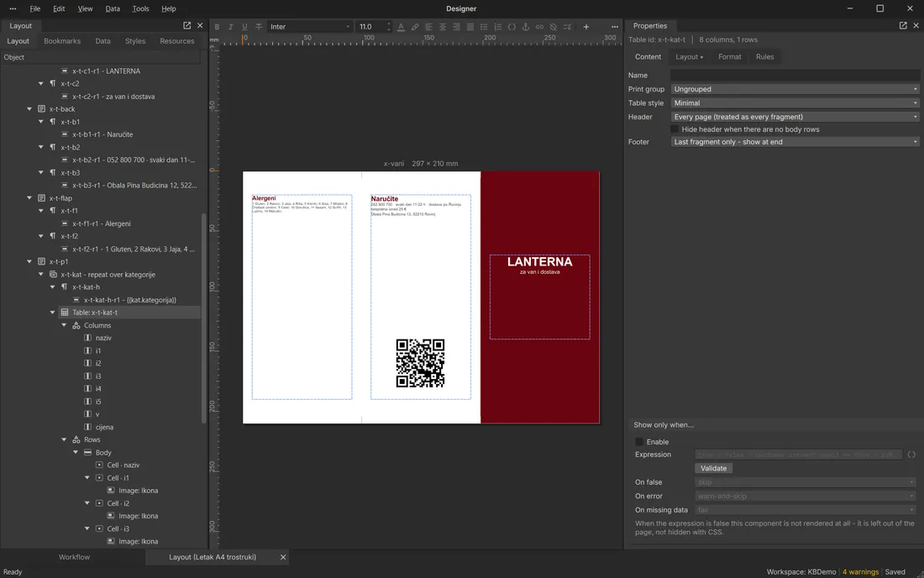924x578 pixels.
Task: Collapse the Columns node in tree
Action: coord(64,325)
